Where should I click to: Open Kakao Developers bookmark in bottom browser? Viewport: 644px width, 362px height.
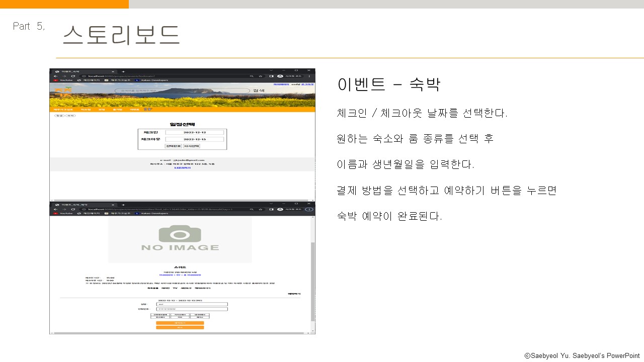pyautogui.click(x=152, y=214)
